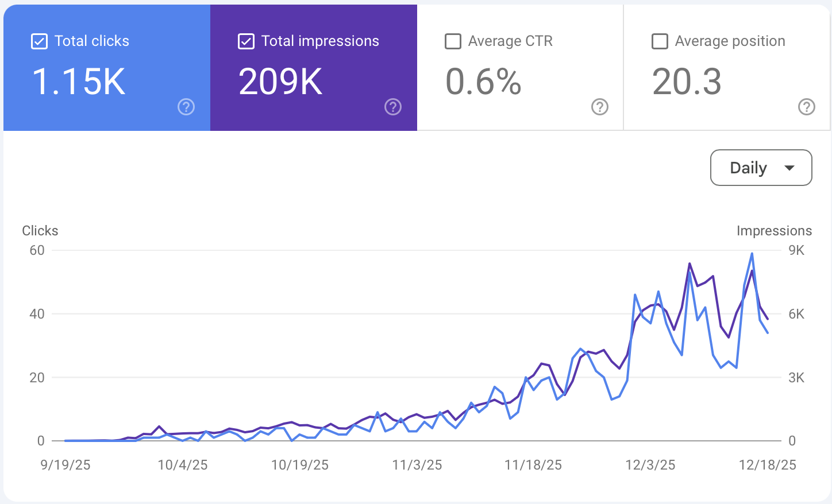Click the 209K impressions value
The width and height of the screenshot is (832, 504).
280,81
